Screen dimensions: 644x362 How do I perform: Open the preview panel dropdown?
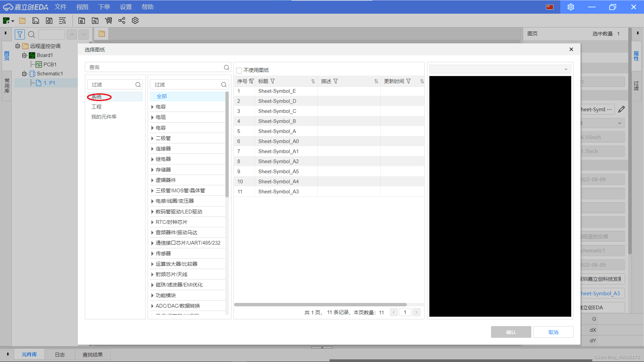click(x=566, y=69)
